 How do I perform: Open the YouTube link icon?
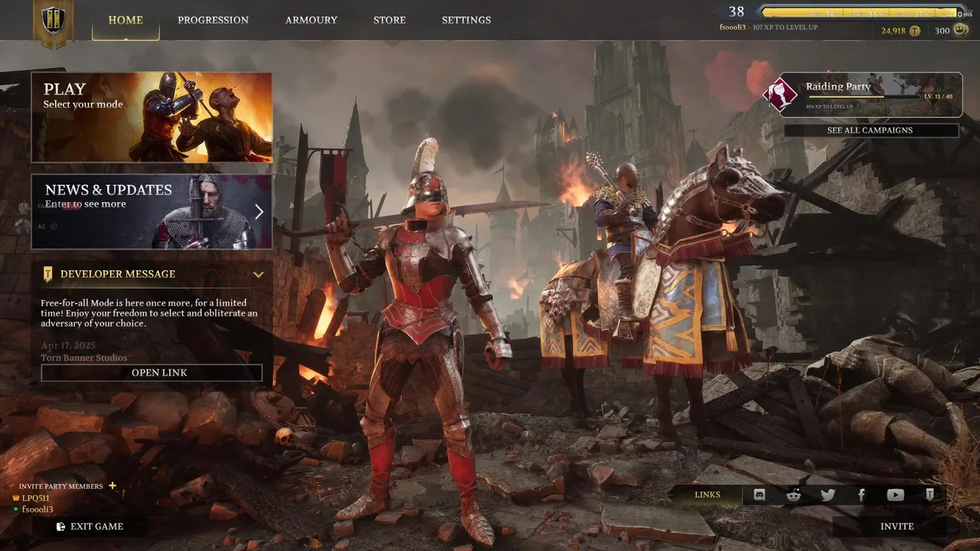895,495
